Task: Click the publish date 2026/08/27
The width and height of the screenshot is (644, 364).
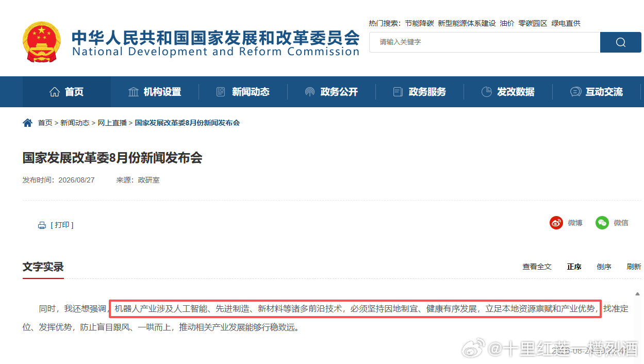Action: pos(76,180)
